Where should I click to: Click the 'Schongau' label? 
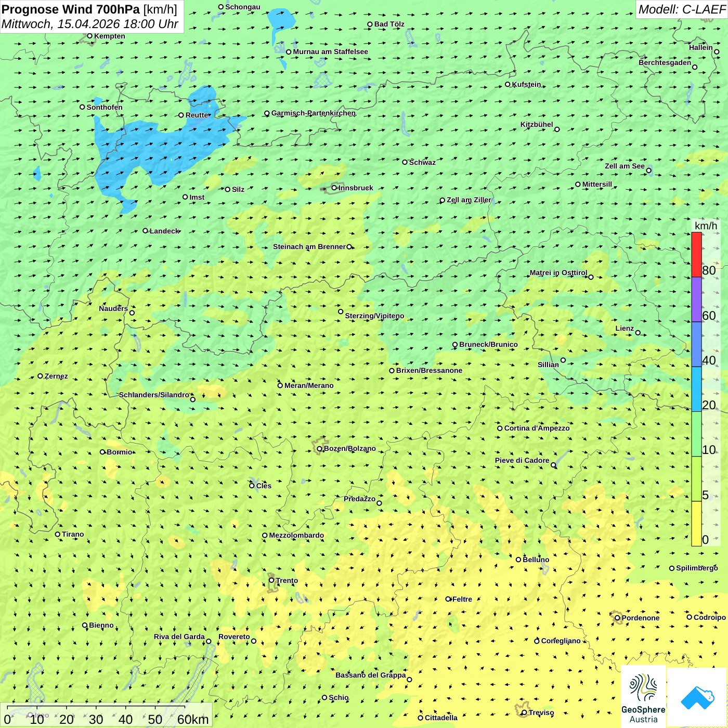point(243,7)
